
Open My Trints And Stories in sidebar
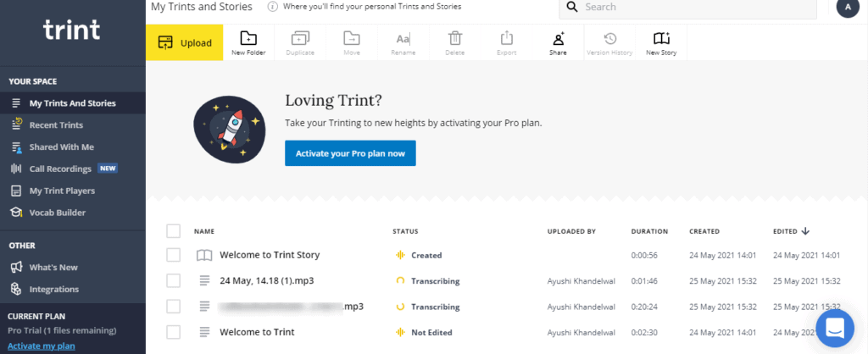click(73, 102)
